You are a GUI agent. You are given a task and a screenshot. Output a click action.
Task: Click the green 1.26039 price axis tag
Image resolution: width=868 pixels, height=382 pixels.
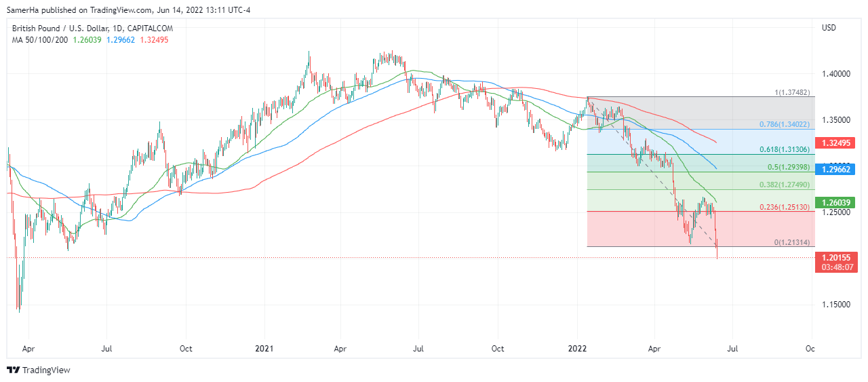pos(837,202)
